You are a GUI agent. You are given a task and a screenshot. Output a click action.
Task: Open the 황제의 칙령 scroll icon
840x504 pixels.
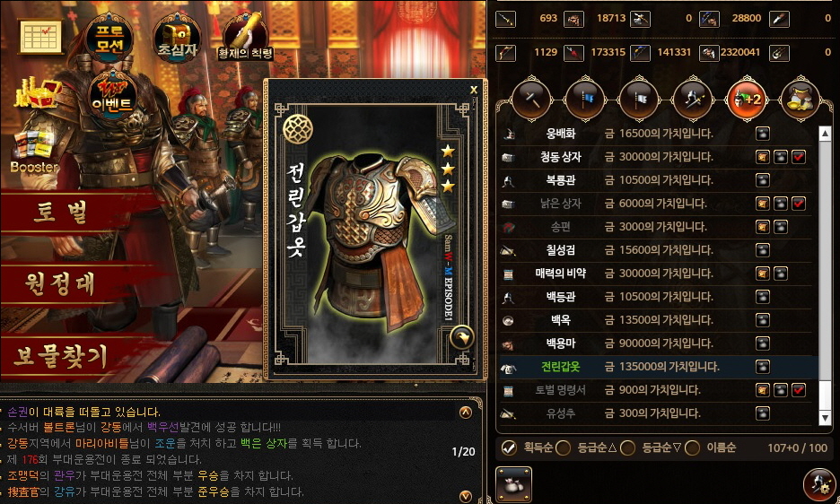click(x=245, y=38)
